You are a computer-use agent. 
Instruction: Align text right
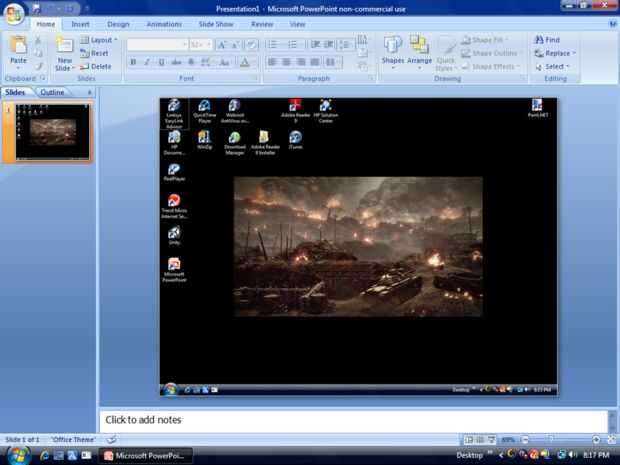point(301,62)
